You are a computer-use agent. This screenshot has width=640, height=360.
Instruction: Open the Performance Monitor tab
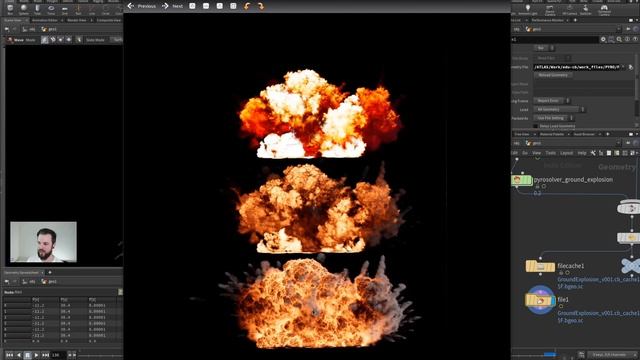(x=547, y=20)
